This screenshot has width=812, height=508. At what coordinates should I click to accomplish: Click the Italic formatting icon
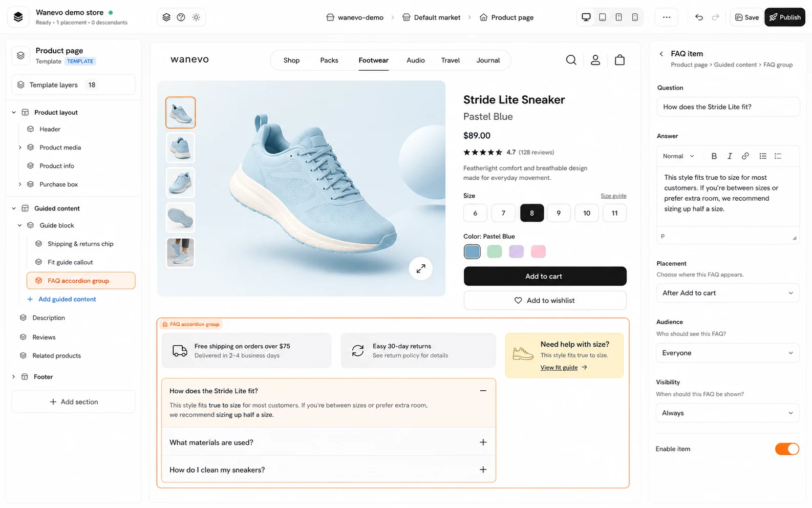[x=730, y=156]
